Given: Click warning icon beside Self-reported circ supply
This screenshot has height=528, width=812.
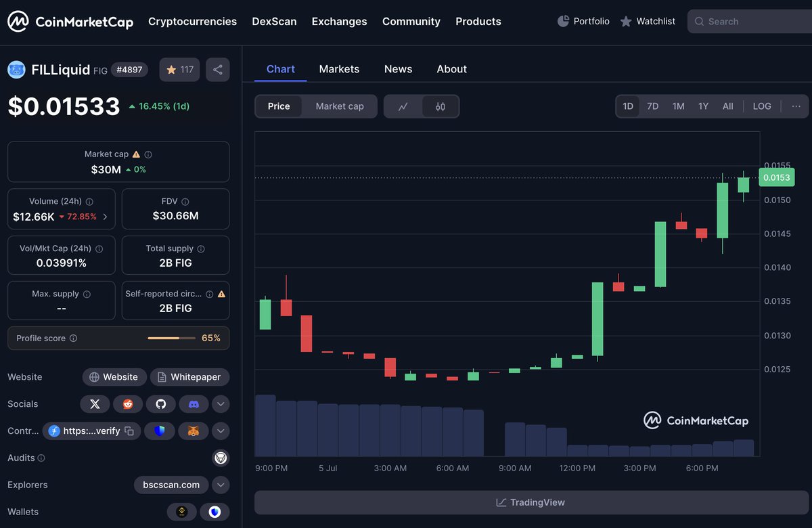Looking at the screenshot, I should click(x=221, y=294).
